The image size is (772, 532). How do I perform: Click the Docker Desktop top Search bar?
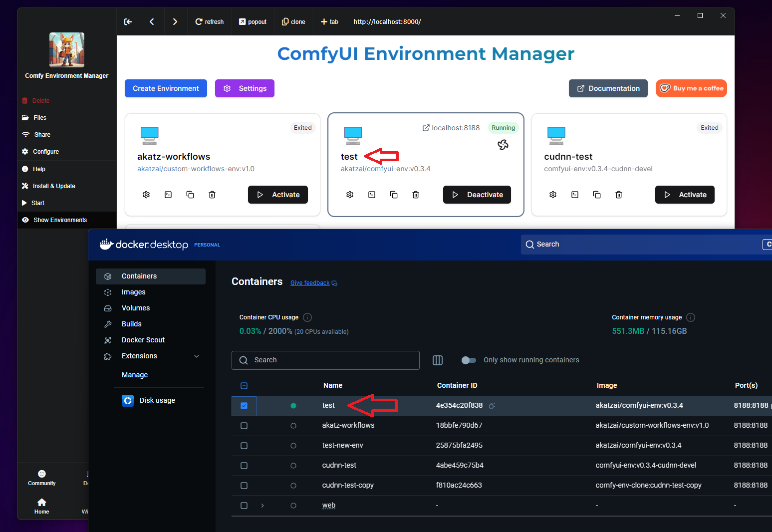(646, 245)
